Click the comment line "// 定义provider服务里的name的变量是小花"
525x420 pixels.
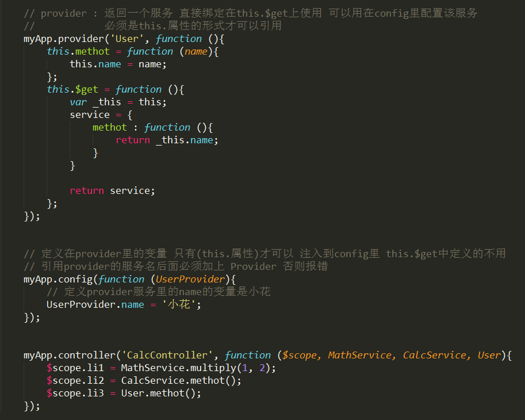coord(158,292)
